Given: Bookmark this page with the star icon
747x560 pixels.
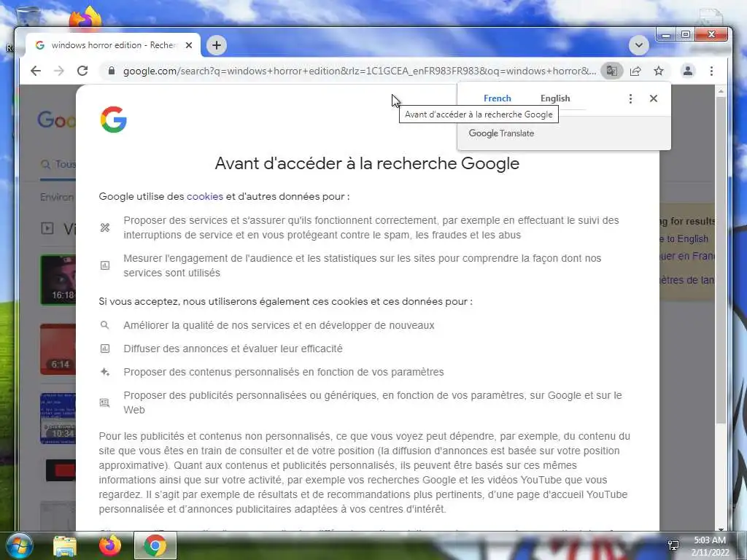Looking at the screenshot, I should tap(659, 71).
